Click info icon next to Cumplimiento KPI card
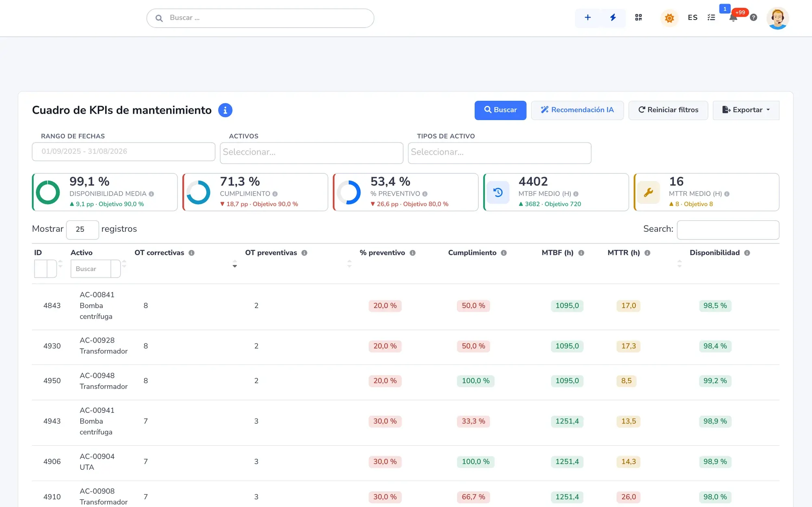This screenshot has width=812, height=507. tap(275, 194)
